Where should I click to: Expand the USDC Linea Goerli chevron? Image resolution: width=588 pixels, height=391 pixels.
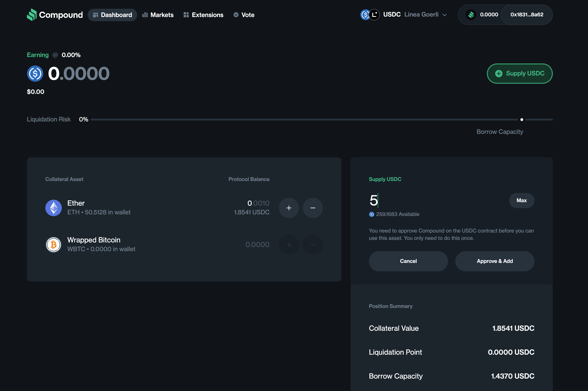tap(445, 15)
